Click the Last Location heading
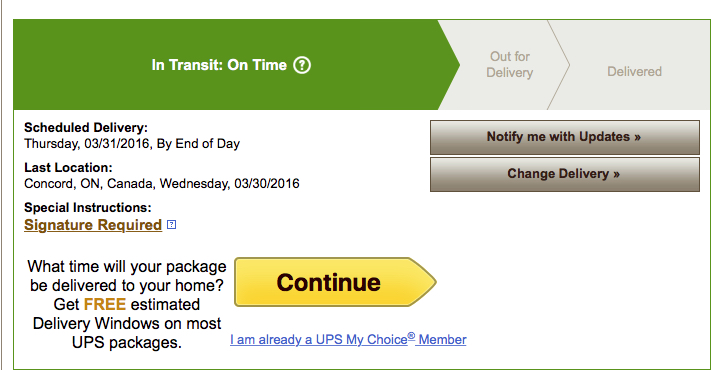This screenshot has width=711, height=370. [x=68, y=167]
